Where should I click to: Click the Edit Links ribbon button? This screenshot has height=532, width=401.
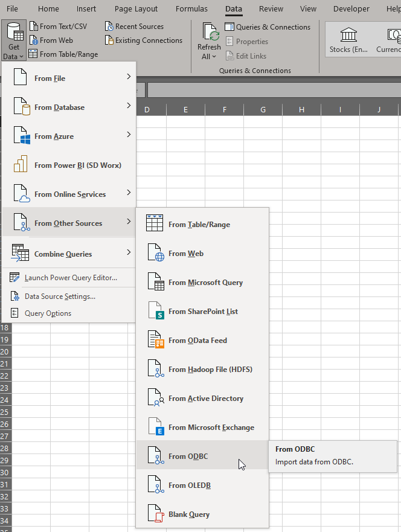point(246,56)
